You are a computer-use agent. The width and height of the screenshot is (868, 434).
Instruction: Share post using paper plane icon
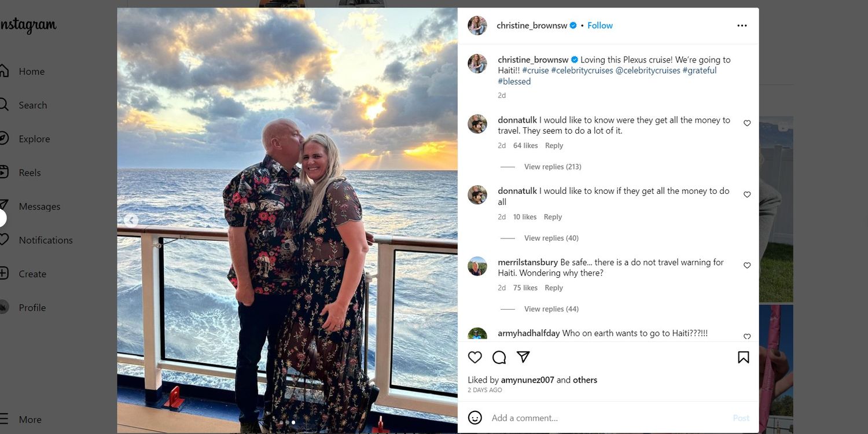click(x=523, y=357)
